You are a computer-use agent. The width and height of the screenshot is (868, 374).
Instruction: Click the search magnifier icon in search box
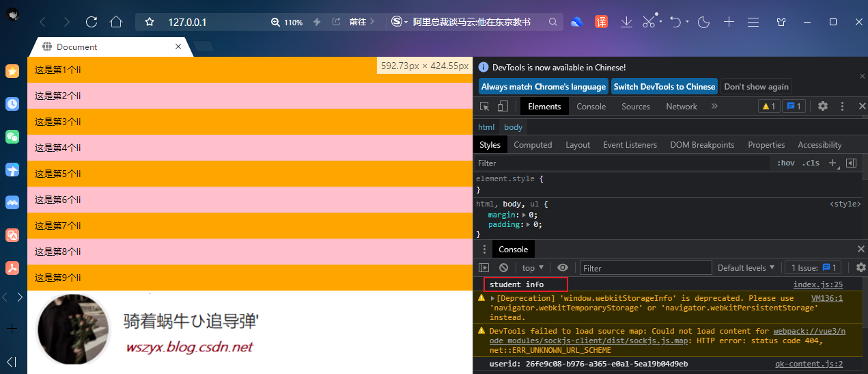pos(553,22)
